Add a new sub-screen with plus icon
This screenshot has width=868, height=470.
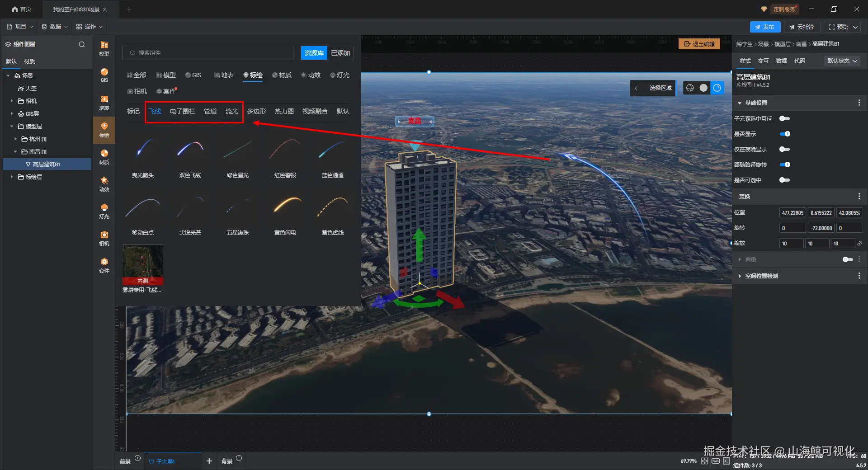click(209, 461)
